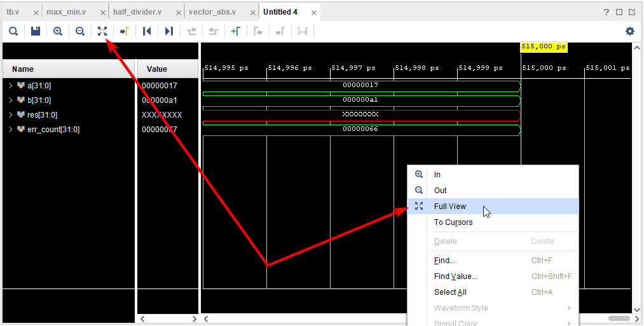Select To Cursors in context menu
Screen dimensions: 644x326
(x=453, y=222)
